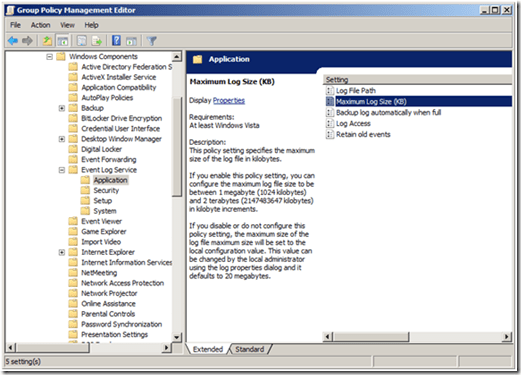Toggle the Action pane toolbar icon

point(131,41)
